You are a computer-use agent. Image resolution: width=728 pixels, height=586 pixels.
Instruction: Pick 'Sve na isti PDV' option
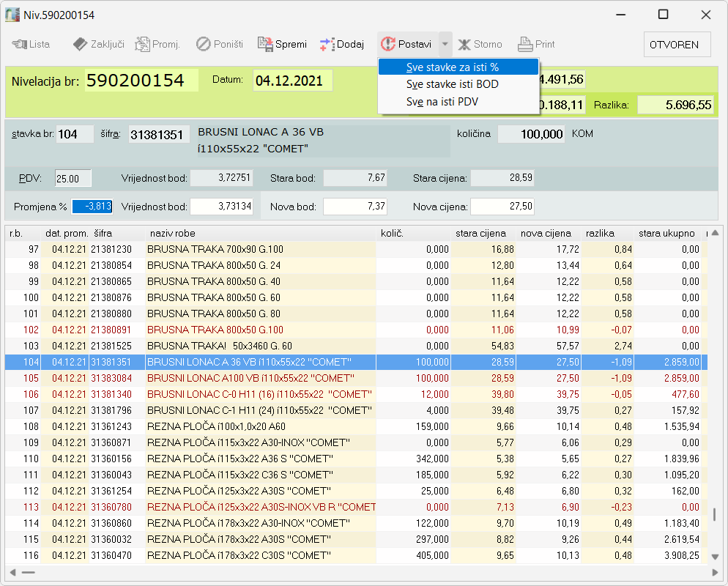(x=442, y=102)
